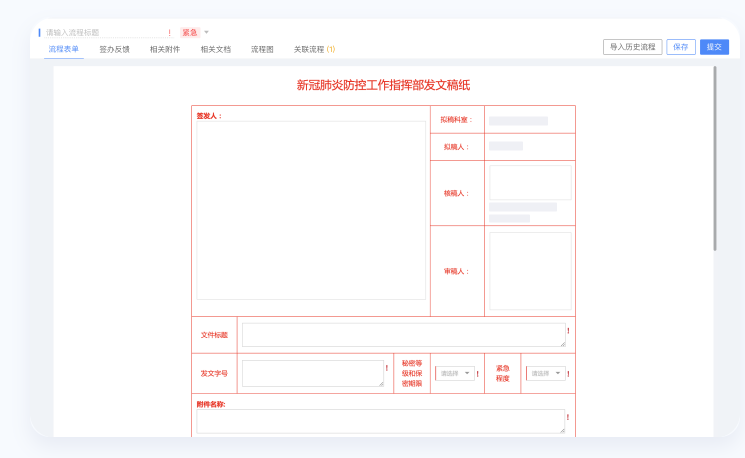Click the 审稿人 input box
The image size is (745, 458).
point(530,271)
